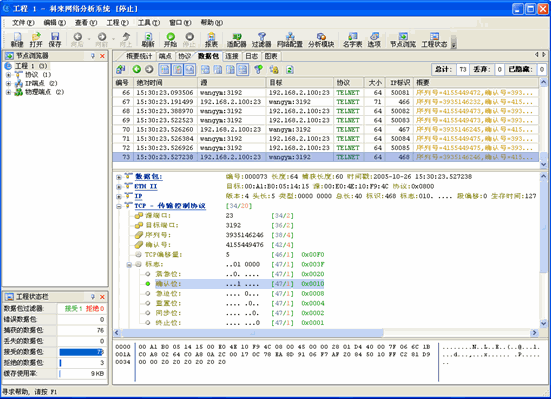Collapse the 标志 flags subtree
The image size is (551, 399).
[x=129, y=265]
